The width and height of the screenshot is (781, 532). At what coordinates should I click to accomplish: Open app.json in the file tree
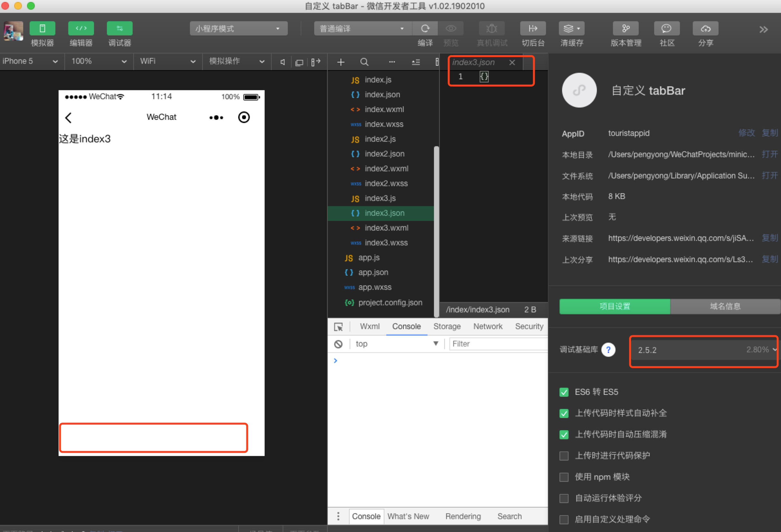coord(373,272)
